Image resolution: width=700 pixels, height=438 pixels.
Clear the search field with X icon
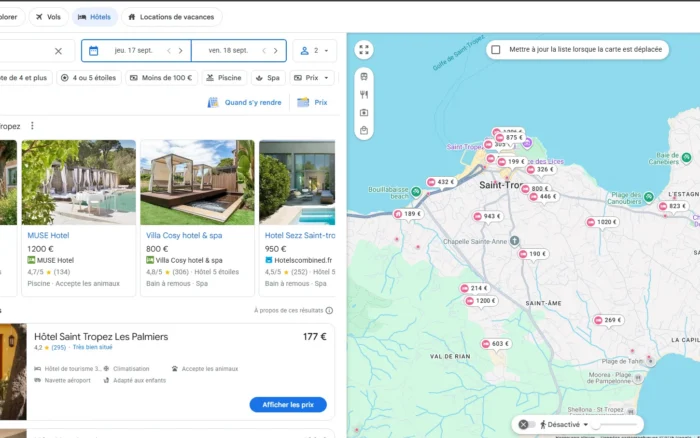[x=58, y=51]
